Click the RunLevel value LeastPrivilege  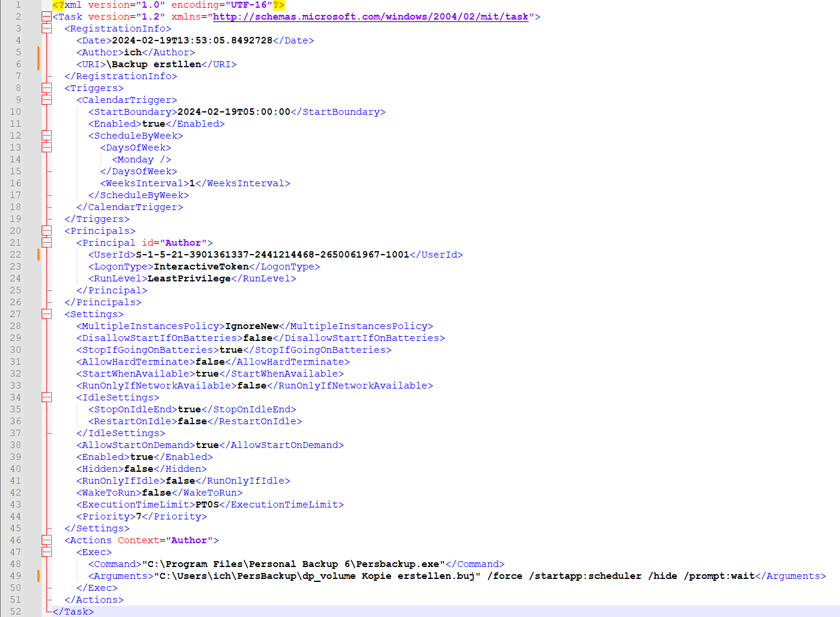click(189, 278)
